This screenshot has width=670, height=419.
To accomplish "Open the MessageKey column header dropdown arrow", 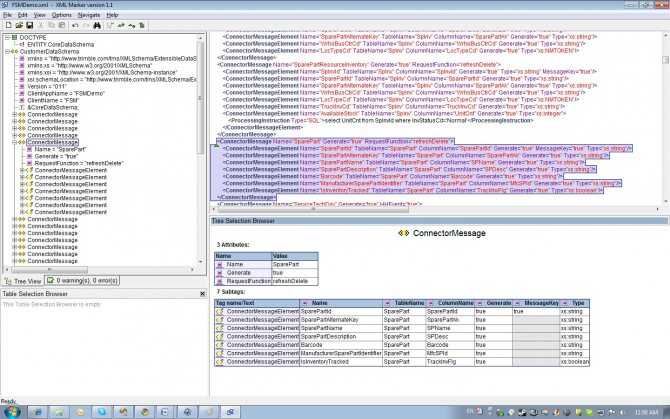I will pos(517,303).
